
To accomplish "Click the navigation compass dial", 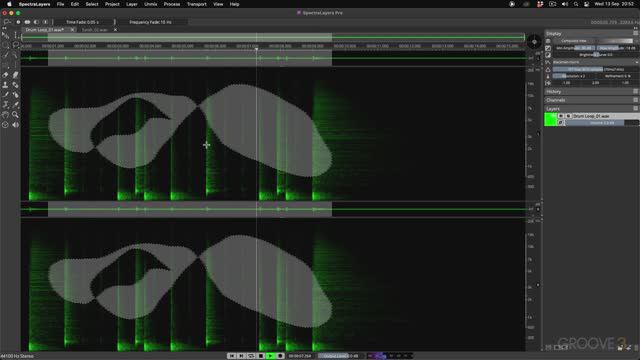I will tap(534, 42).
